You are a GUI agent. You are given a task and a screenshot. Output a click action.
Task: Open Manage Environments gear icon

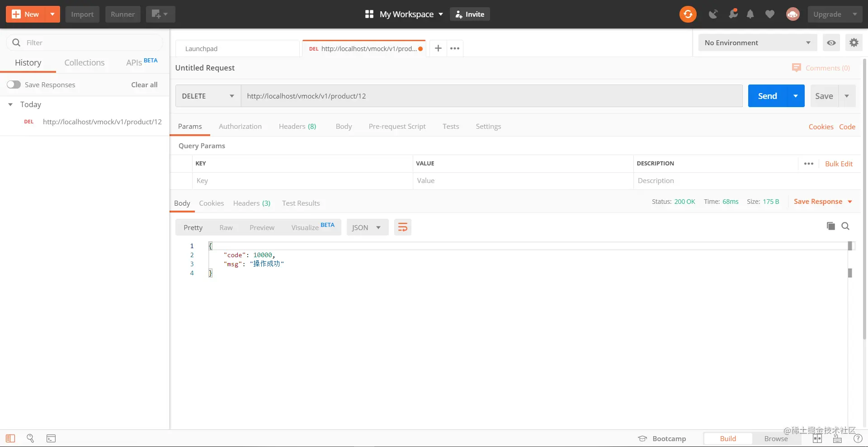[854, 42]
